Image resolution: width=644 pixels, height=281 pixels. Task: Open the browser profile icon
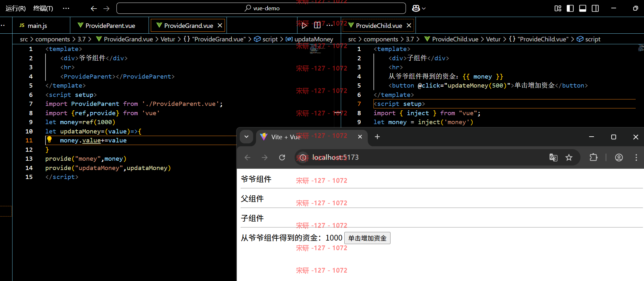tap(619, 158)
